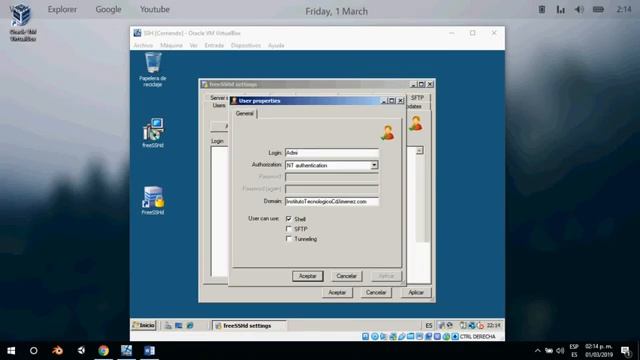Open the Authorization dropdown
Screen dimensions: 640x360
(x=374, y=165)
